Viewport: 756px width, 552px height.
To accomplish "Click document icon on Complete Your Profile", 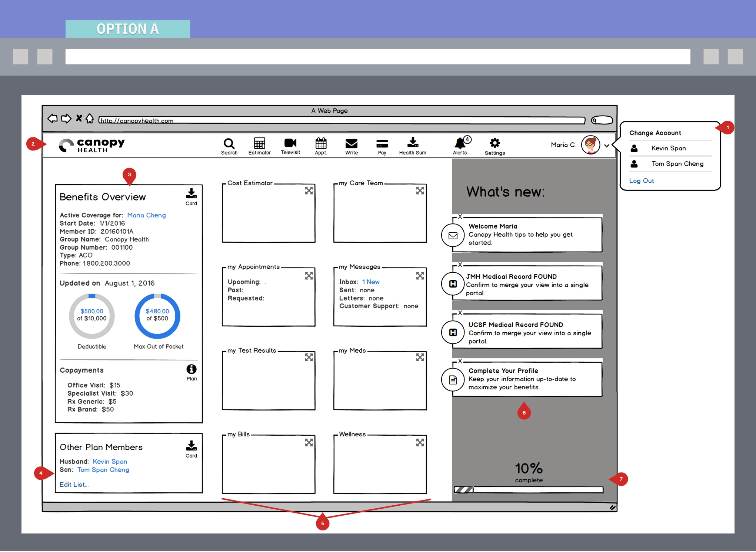I will coord(453,380).
